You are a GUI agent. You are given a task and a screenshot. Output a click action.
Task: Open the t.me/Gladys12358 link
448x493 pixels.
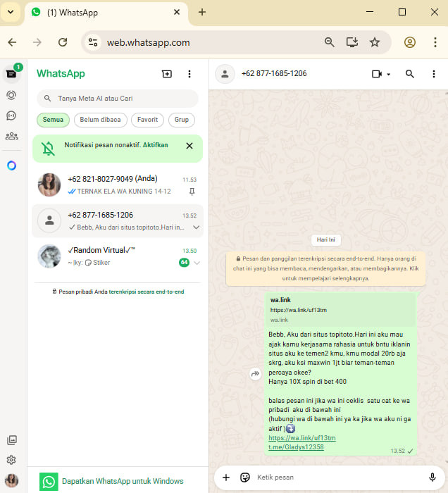pyautogui.click(x=296, y=447)
